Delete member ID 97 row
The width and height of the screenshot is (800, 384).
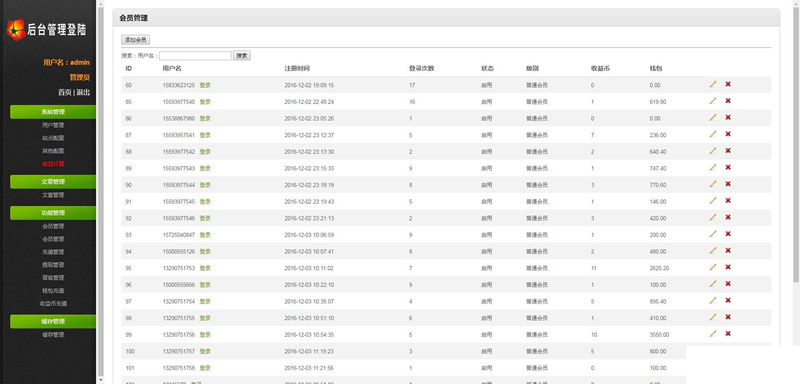coord(728,300)
